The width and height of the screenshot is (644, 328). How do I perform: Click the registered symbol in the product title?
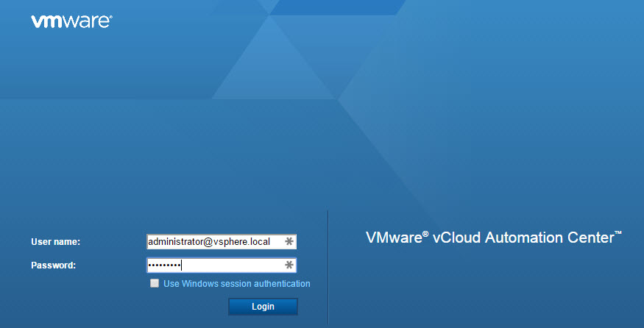427,235
